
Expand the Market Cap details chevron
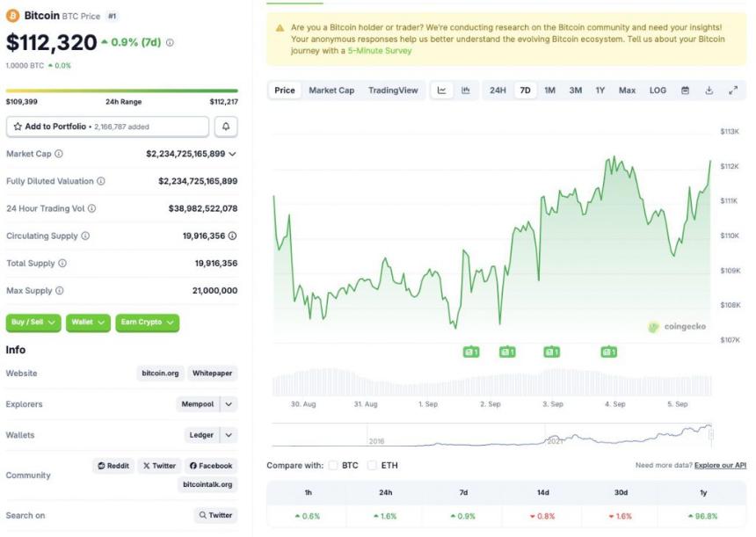tap(232, 154)
